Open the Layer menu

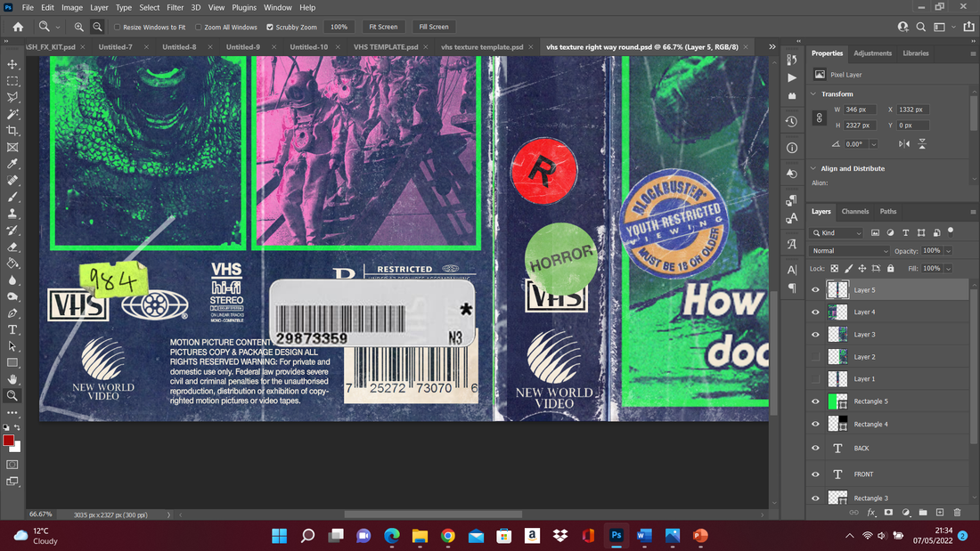tap(99, 7)
